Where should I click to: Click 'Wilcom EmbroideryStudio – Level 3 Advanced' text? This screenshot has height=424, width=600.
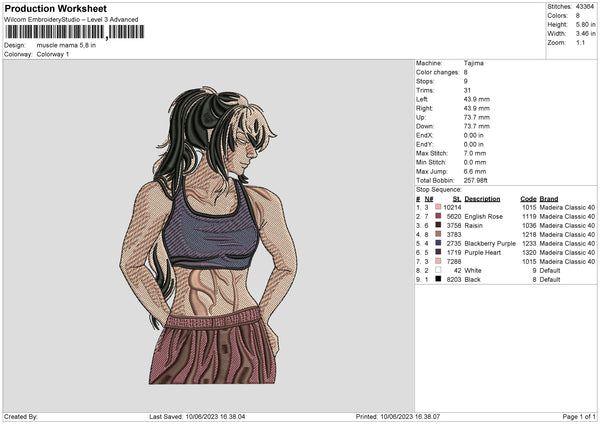71,20
